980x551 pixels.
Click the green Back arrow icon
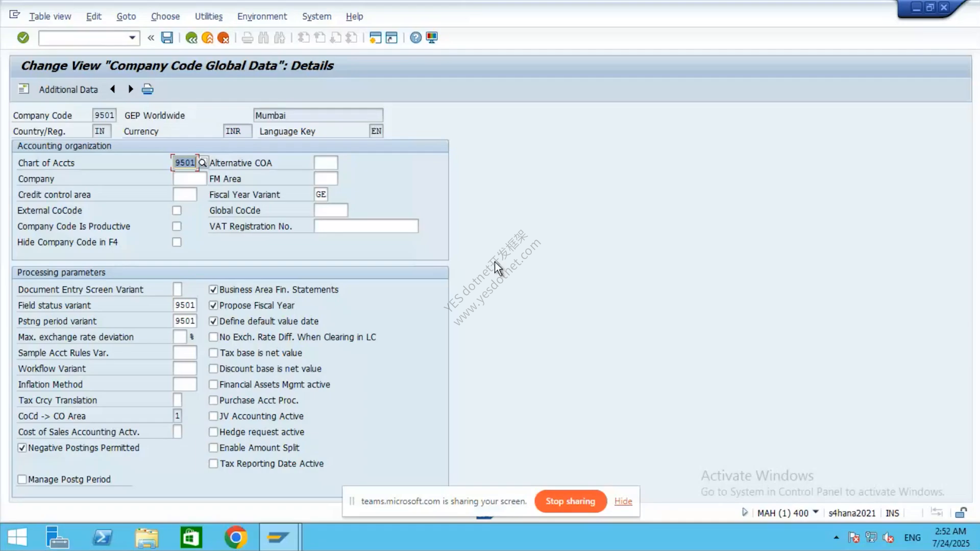click(191, 38)
